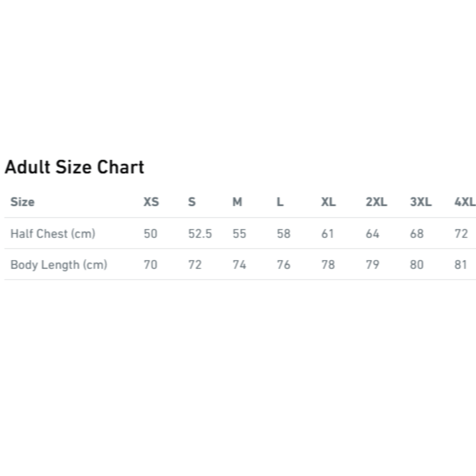This screenshot has height=476, width=476.
Task: Click half chest value 68 for 3XL
Action: coord(416,233)
